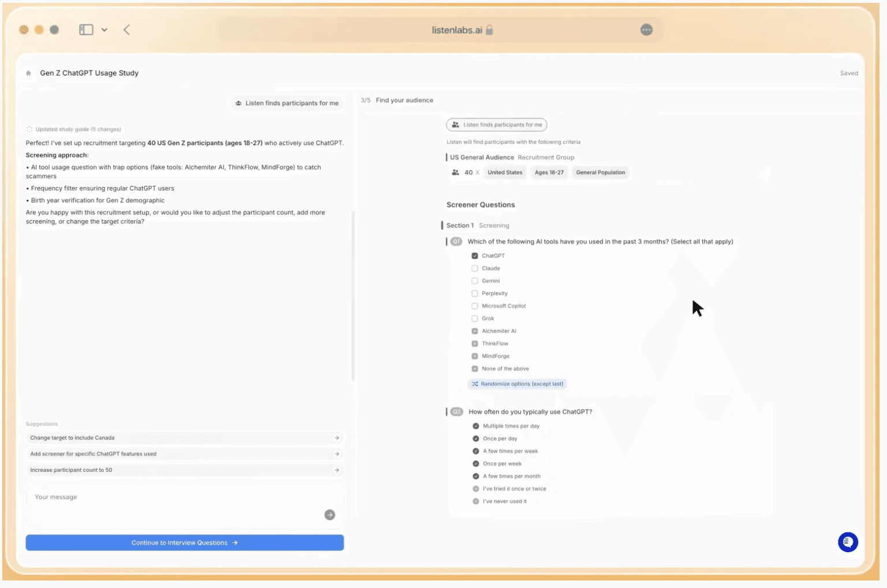Click the Gen Z ChatGPT Usage Study title
The width and height of the screenshot is (887, 588).
(90, 73)
